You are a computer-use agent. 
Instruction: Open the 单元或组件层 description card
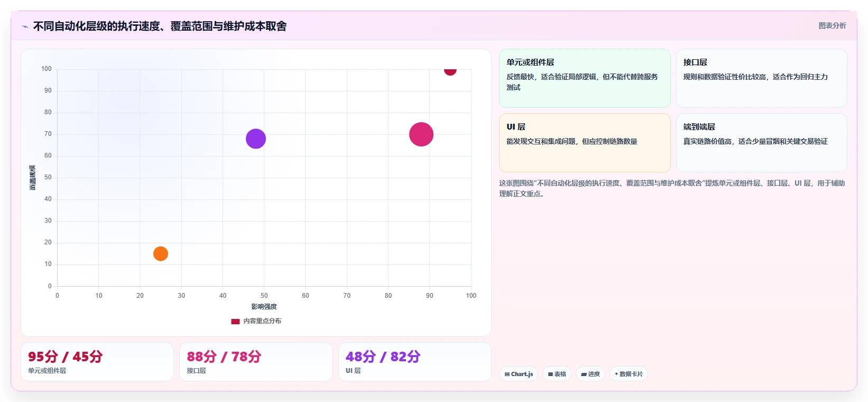[585, 78]
